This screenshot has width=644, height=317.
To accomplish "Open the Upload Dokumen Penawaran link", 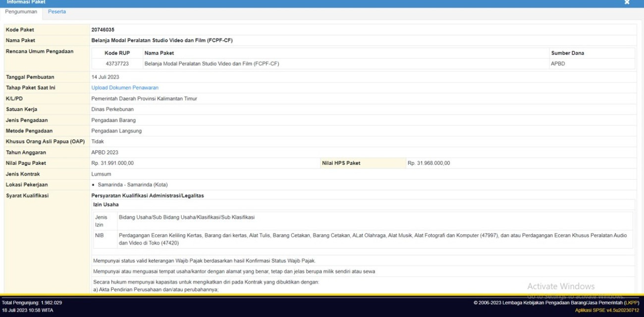I will pos(125,88).
